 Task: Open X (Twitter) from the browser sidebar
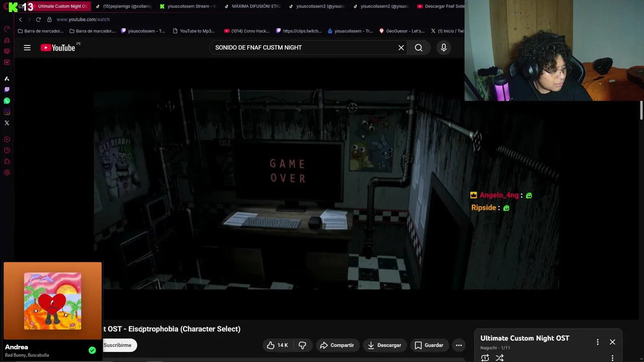click(7, 123)
